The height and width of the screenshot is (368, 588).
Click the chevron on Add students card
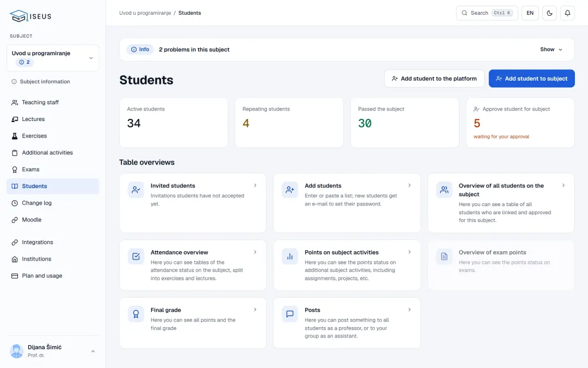click(x=409, y=185)
